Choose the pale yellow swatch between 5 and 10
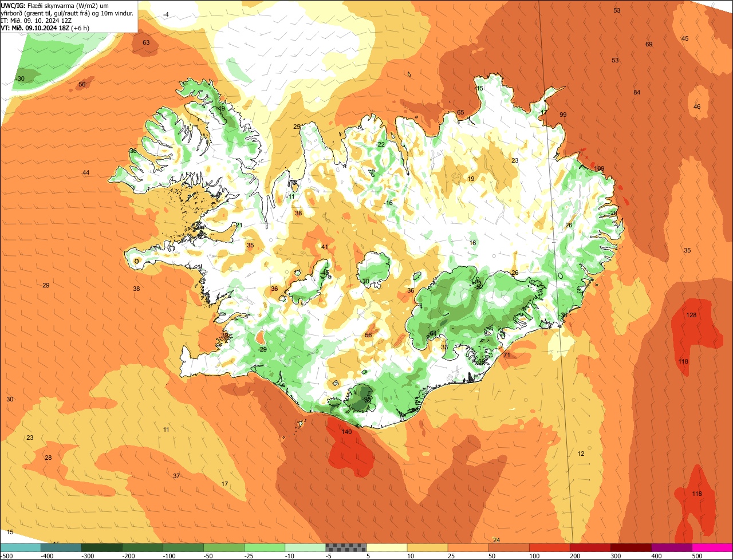Viewport: 733px width, 560px height. point(386,547)
